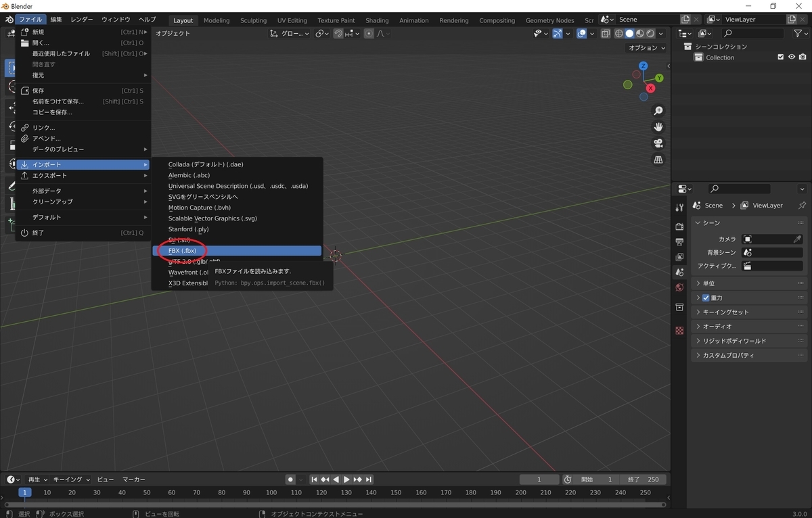Image resolution: width=812 pixels, height=518 pixels.
Task: Pick Stanford (.ply) import option
Action: point(237,229)
